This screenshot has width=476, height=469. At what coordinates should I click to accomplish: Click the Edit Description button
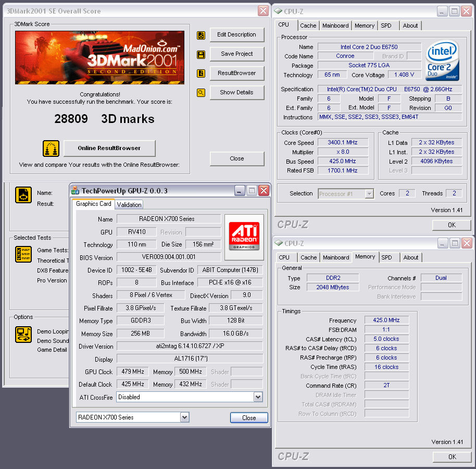tap(237, 34)
